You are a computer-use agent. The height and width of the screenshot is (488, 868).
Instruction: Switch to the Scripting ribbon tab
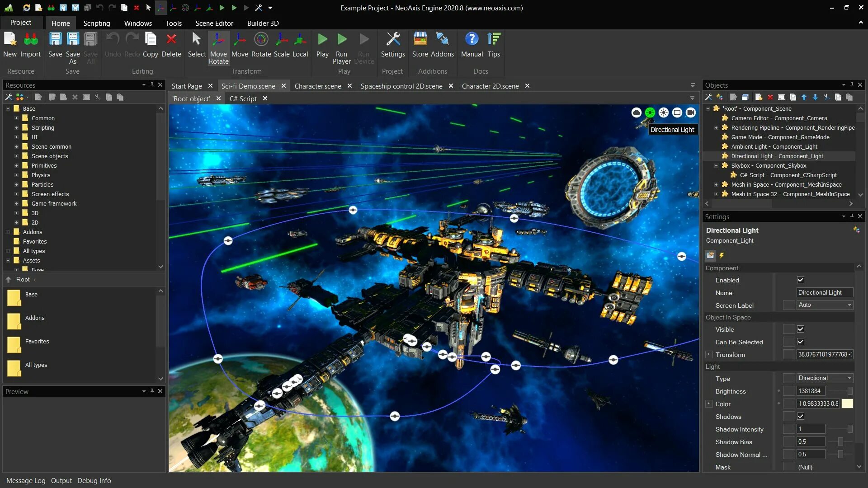96,23
